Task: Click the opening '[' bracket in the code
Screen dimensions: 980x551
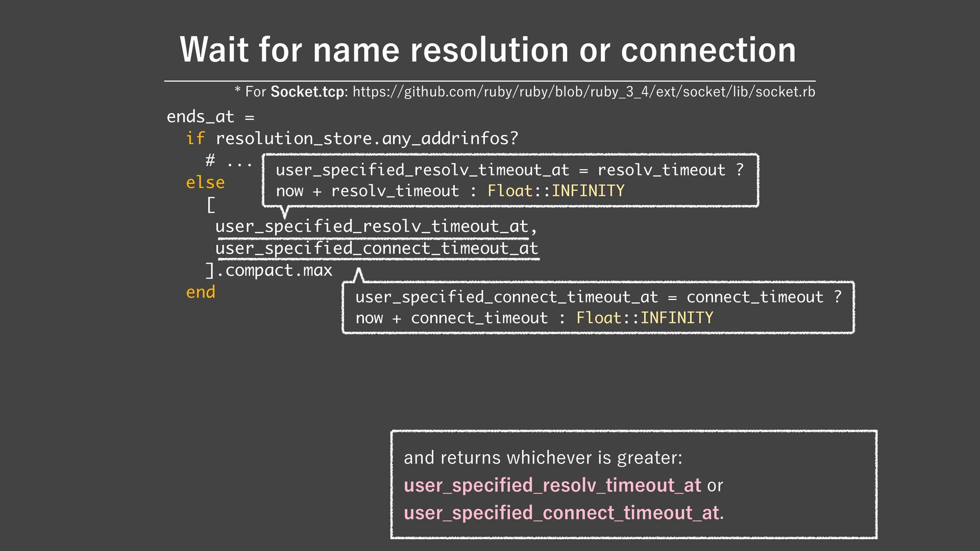Action: [210, 205]
